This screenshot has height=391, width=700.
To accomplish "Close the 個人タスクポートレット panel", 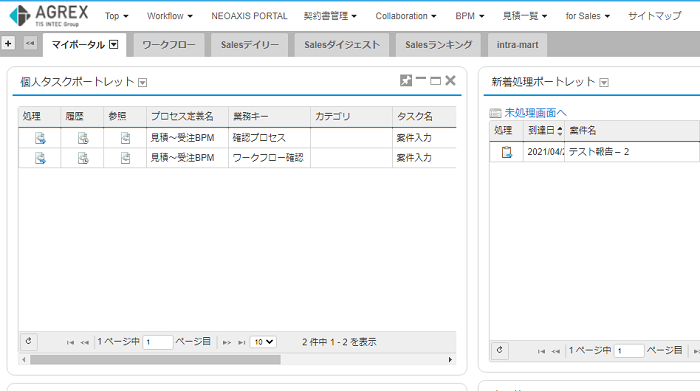I will point(450,80).
